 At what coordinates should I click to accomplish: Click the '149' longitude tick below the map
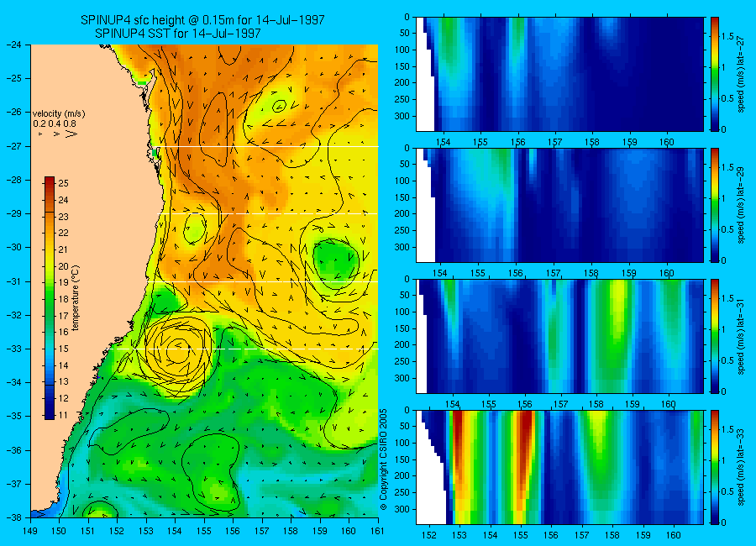click(30, 531)
